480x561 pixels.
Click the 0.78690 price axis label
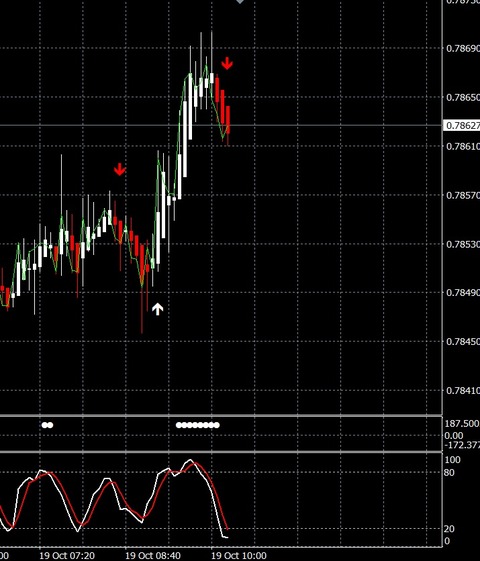463,48
